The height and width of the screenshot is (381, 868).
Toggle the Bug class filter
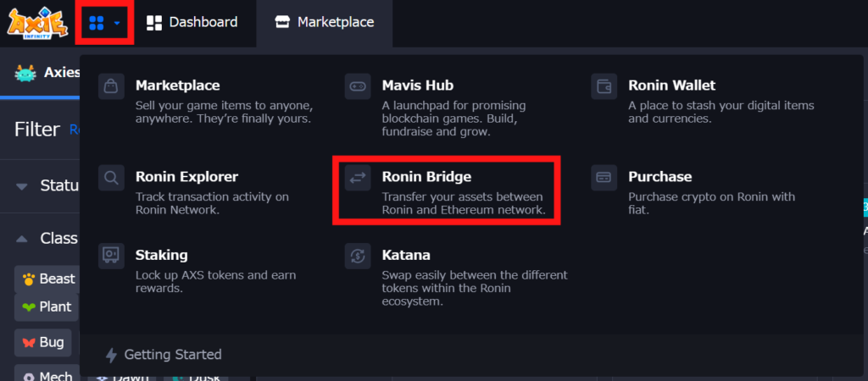coord(42,342)
